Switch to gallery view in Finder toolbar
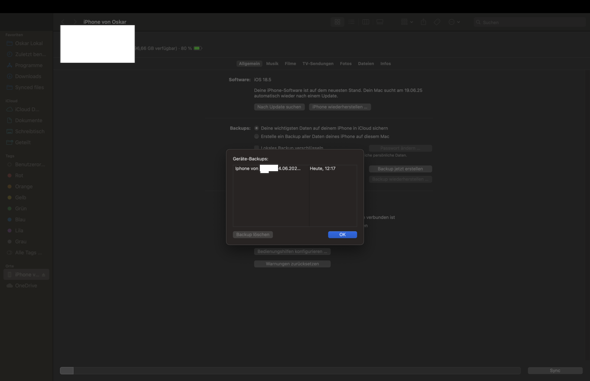The image size is (590, 381). pyautogui.click(x=380, y=22)
